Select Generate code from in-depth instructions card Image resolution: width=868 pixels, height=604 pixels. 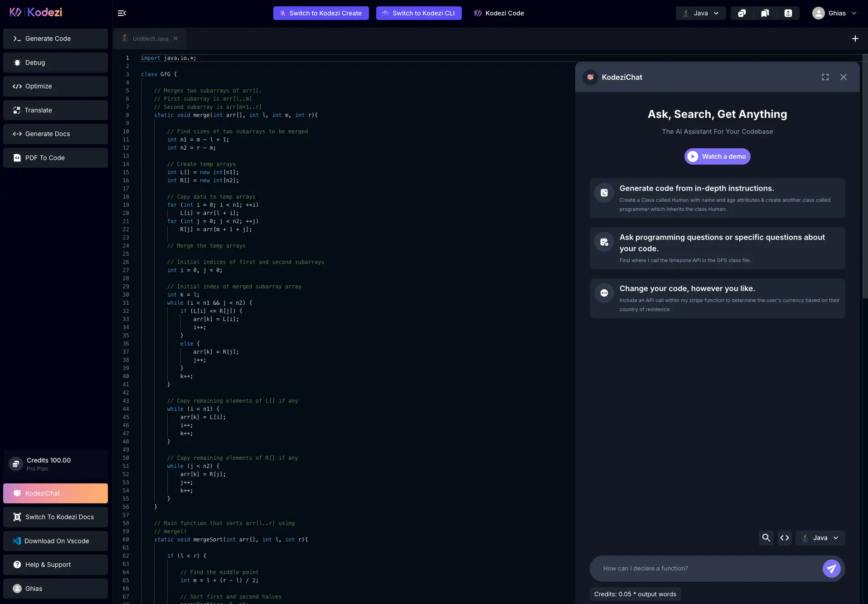click(x=717, y=198)
